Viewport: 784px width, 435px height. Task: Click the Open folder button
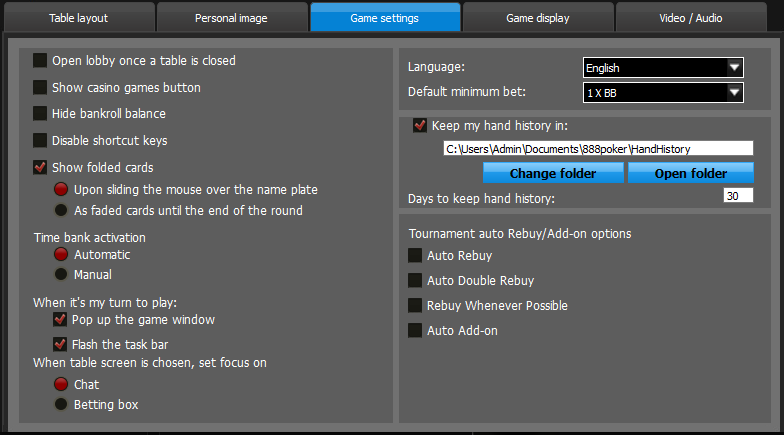click(x=690, y=173)
